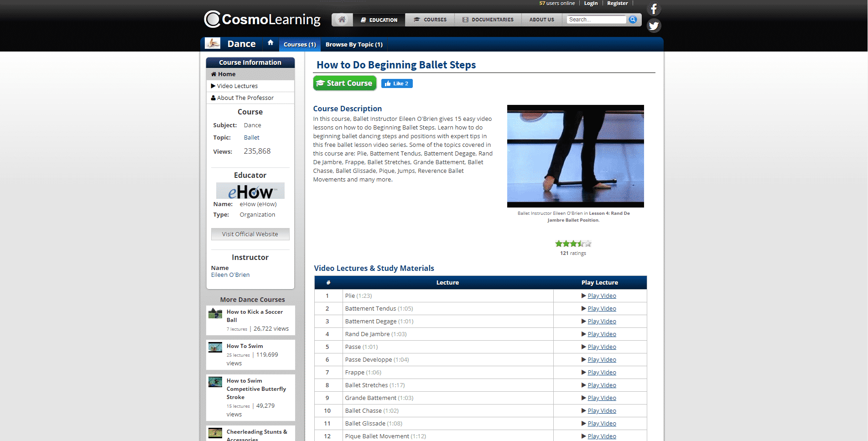
Task: Open Competitive Butterfly Stroke course link
Action: click(256, 389)
